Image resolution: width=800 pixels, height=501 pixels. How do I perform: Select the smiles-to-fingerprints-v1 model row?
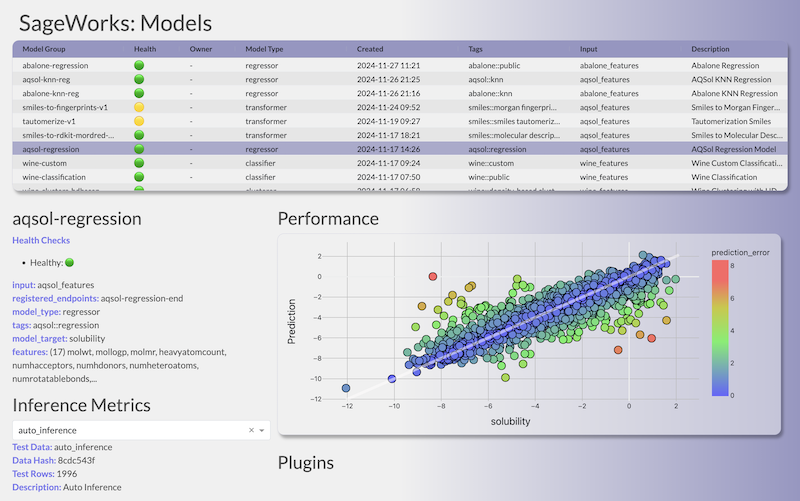(x=400, y=107)
